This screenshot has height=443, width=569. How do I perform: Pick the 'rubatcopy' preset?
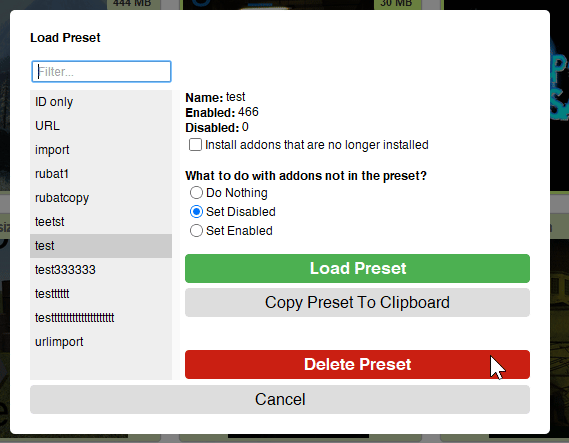point(101,198)
